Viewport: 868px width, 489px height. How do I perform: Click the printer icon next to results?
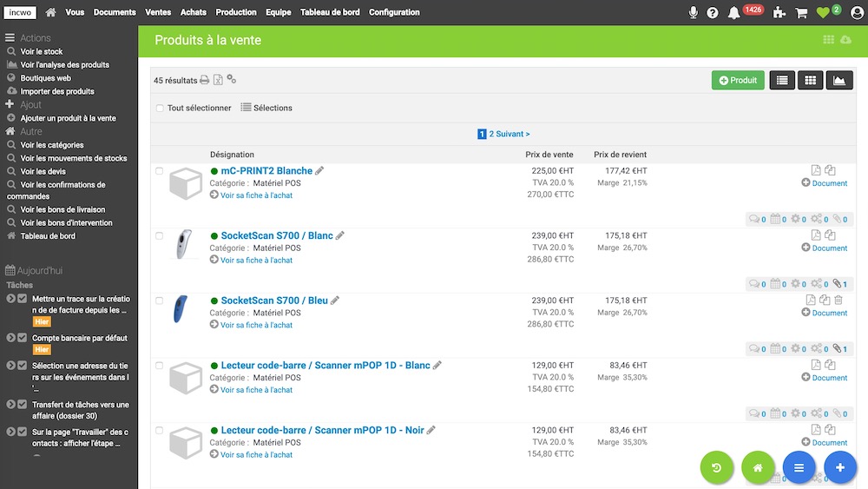pos(204,80)
